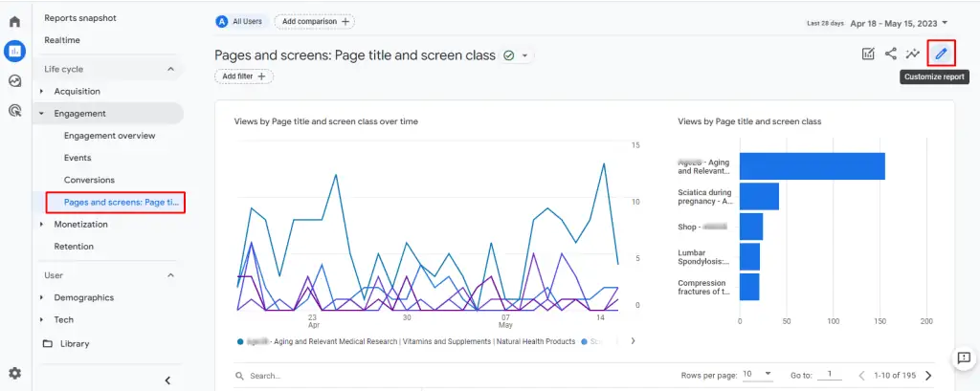The width and height of the screenshot is (980, 391).
Task: Open the Reports bar chart icon
Action: (14, 52)
